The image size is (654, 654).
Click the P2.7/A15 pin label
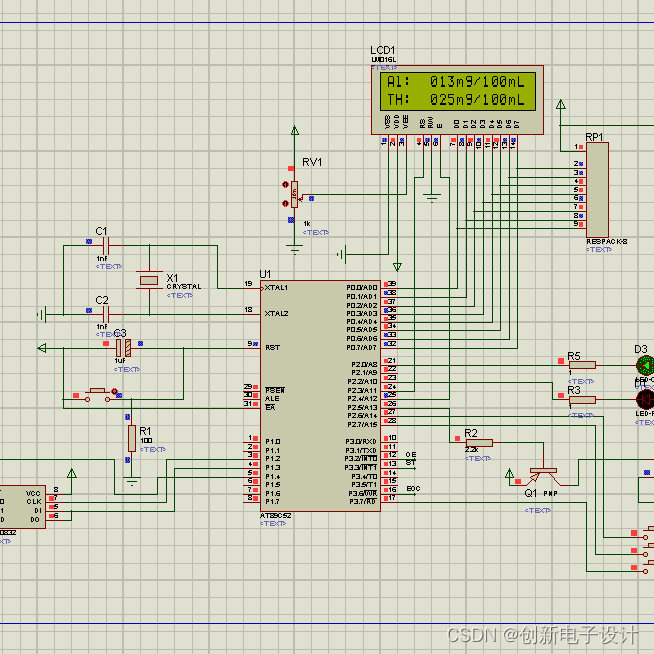362,425
